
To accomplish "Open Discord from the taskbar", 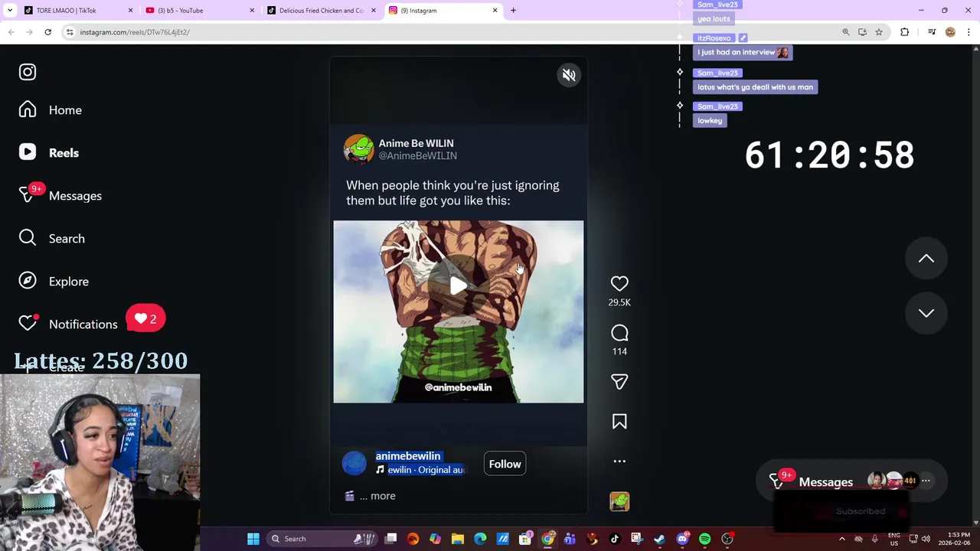I will tap(682, 539).
